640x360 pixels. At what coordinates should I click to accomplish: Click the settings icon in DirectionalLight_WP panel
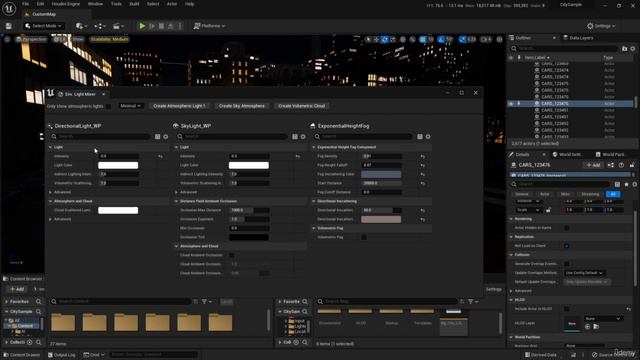[x=166, y=136]
